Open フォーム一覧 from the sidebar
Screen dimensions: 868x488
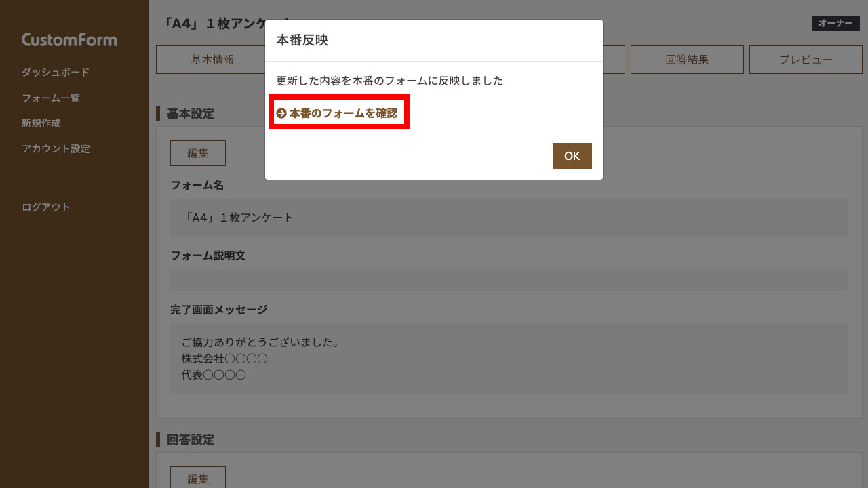51,98
